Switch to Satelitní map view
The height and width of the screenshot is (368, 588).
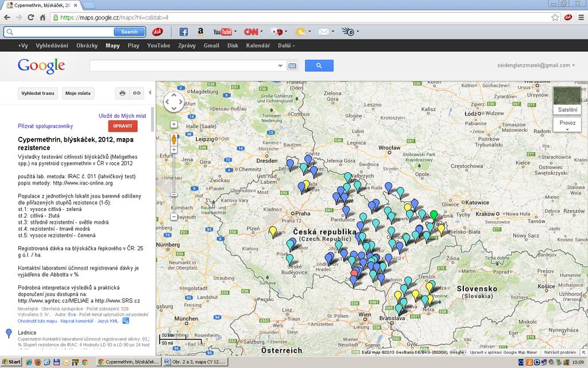pos(567,100)
